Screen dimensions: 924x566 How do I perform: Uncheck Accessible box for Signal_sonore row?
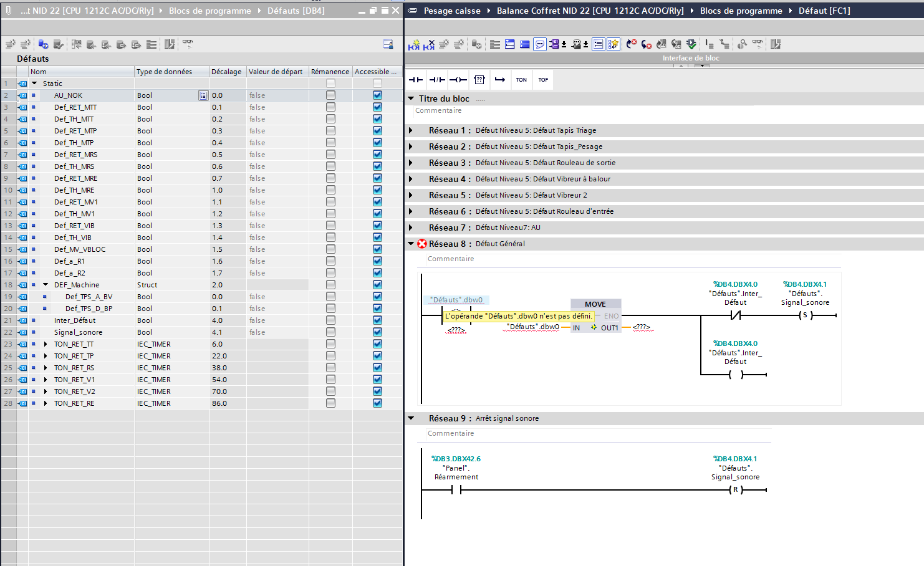[377, 332]
